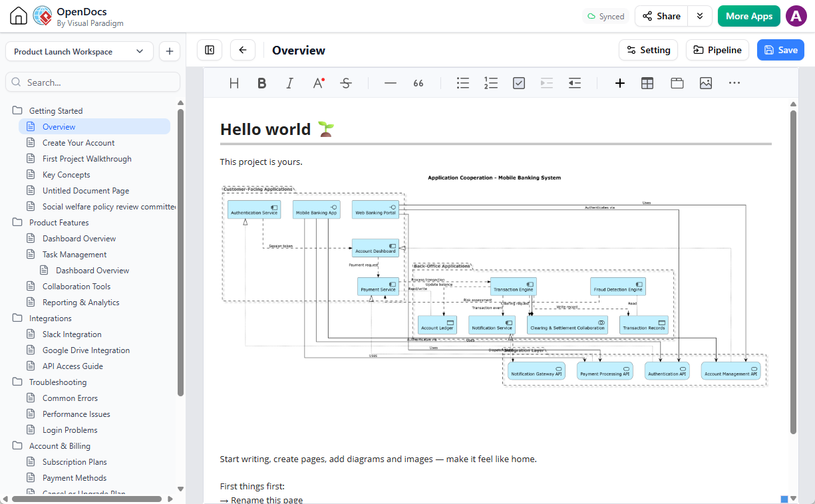Click the sidebar vertical scrollbar
The image size is (815, 504).
(180, 251)
